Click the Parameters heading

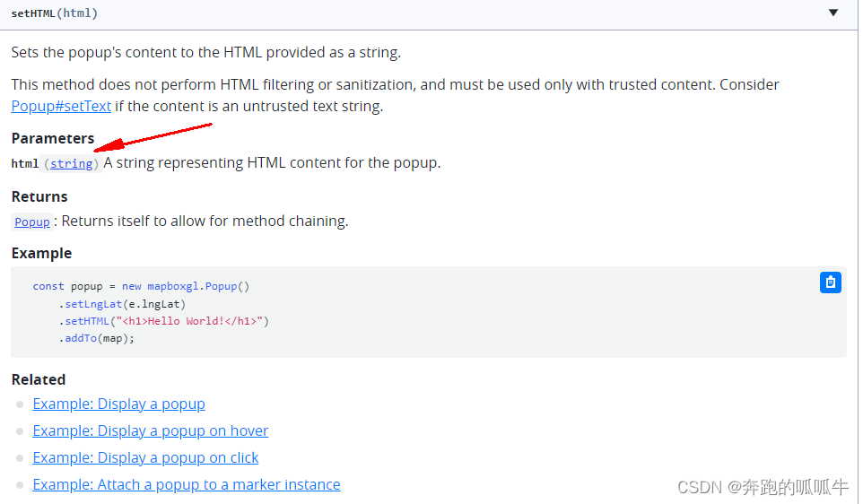click(53, 138)
